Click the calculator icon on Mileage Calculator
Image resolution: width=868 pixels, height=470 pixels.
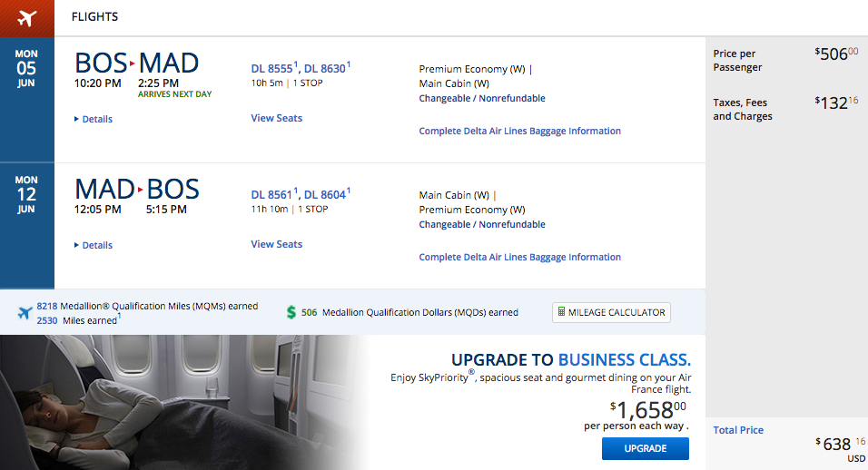coord(561,312)
